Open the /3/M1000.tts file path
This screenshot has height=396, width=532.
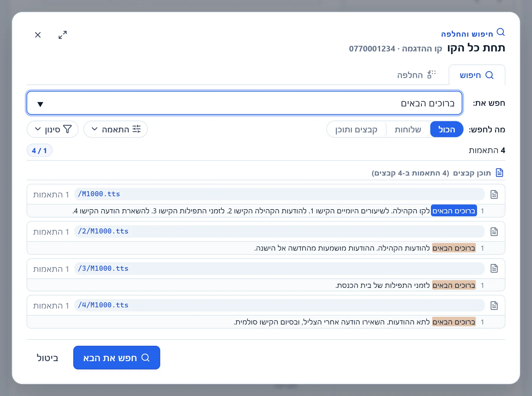coord(279,269)
